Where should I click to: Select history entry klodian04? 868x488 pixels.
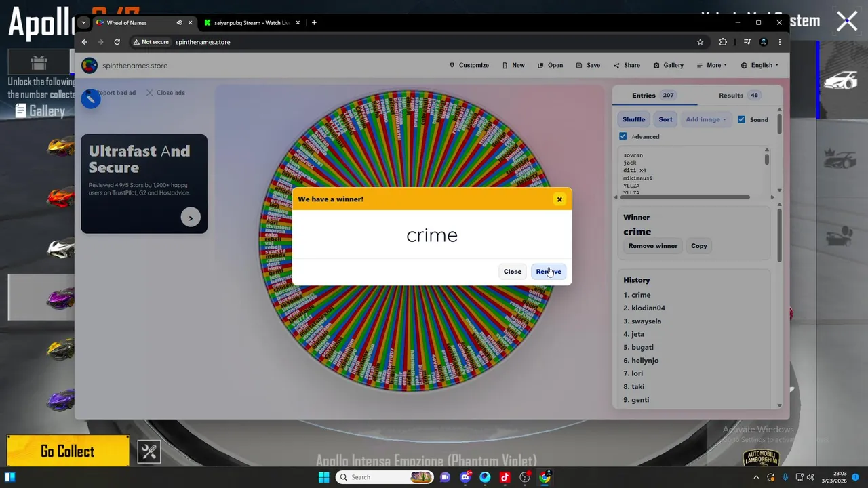pyautogui.click(x=644, y=308)
